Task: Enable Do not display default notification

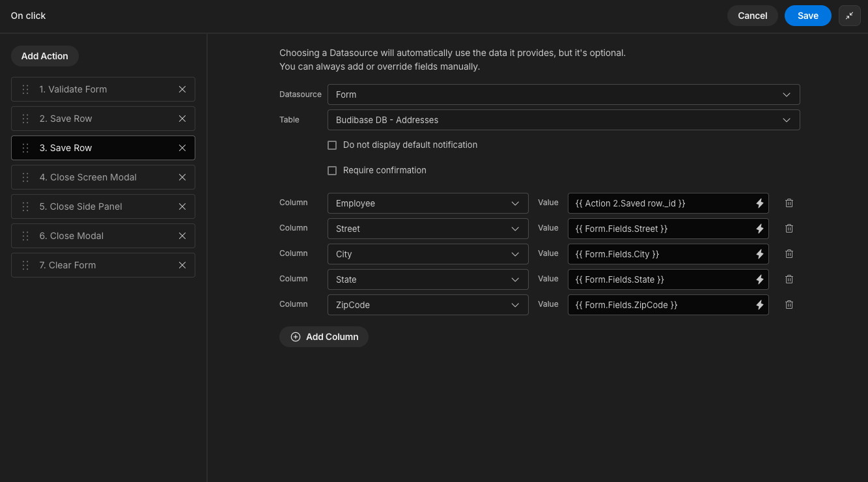Action: point(332,145)
